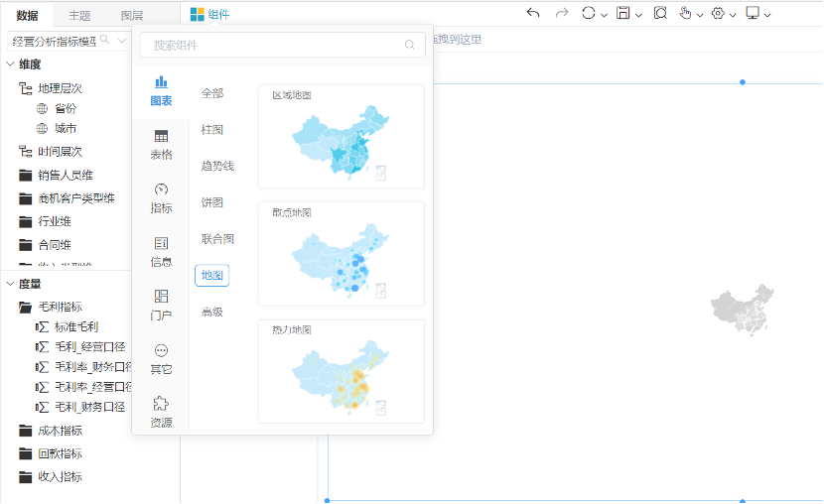Select the 资源 puzzle-piece category
The height and width of the screenshot is (504, 824).
point(162,412)
